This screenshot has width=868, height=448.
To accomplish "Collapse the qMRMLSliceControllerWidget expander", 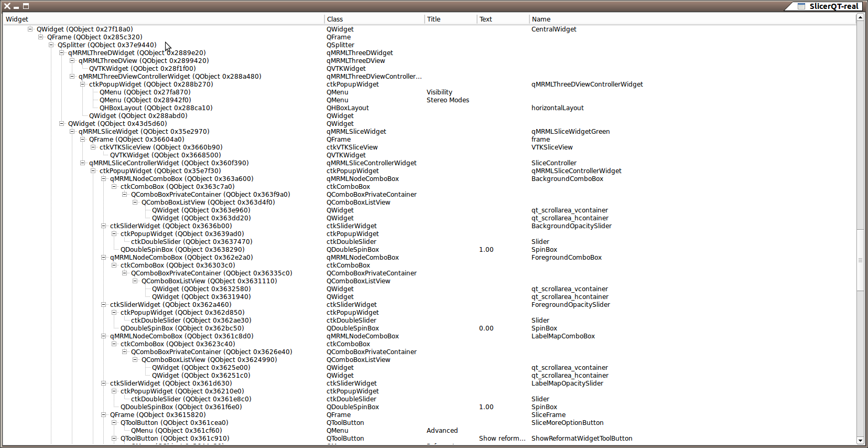I will click(x=83, y=163).
